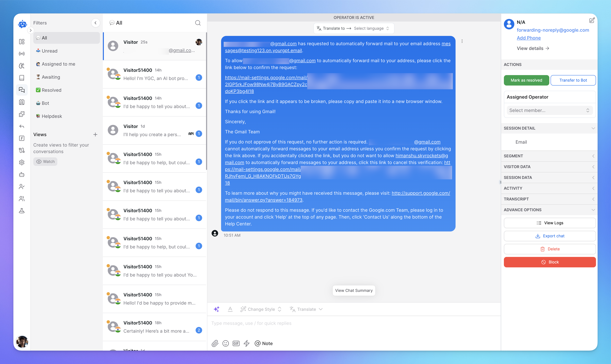The width and height of the screenshot is (611, 364).
Task: Open the Select member dropdown
Action: pos(549,110)
